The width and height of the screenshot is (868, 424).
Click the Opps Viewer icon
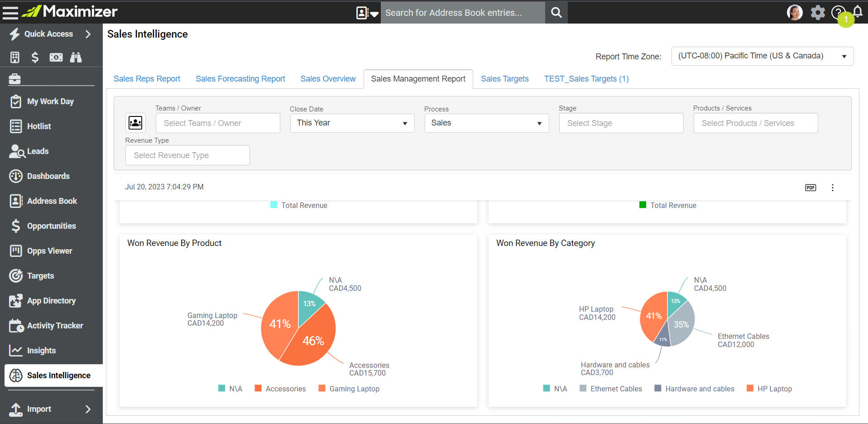[x=16, y=251]
